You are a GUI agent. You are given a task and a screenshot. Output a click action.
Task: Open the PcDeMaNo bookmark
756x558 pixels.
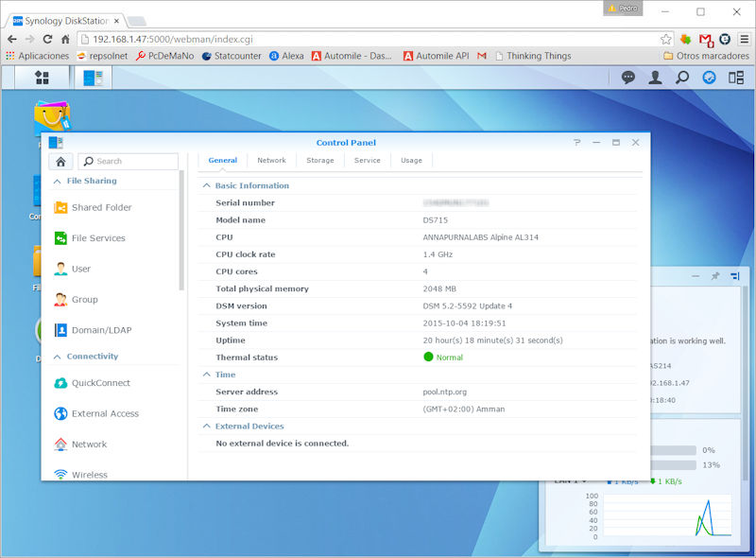tap(164, 56)
